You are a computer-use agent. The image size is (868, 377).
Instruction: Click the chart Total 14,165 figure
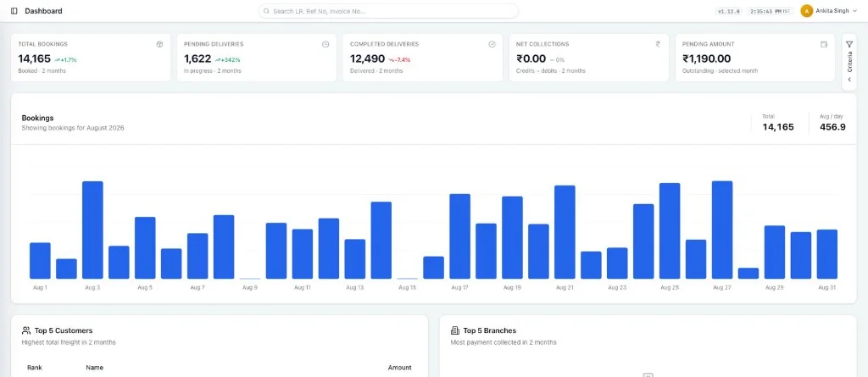coord(778,127)
